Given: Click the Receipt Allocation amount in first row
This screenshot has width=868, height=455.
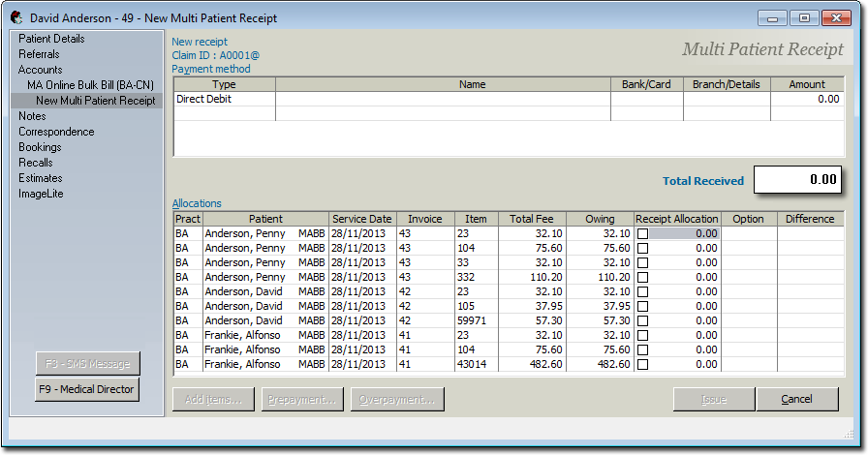Looking at the screenshot, I should 684,234.
